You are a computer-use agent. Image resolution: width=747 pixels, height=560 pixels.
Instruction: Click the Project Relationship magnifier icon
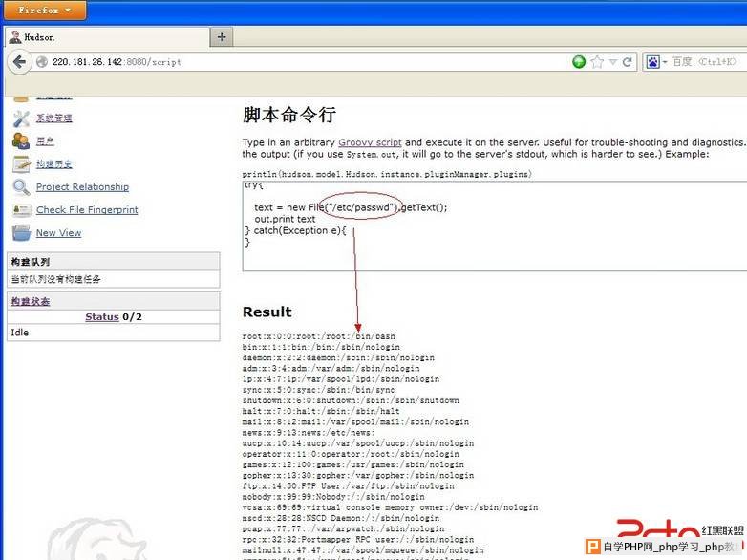(21, 186)
